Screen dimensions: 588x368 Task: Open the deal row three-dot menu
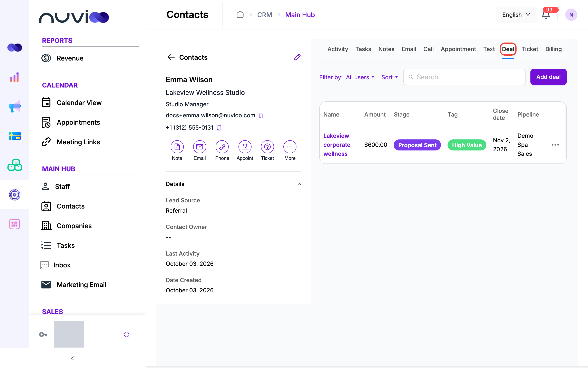tap(555, 145)
